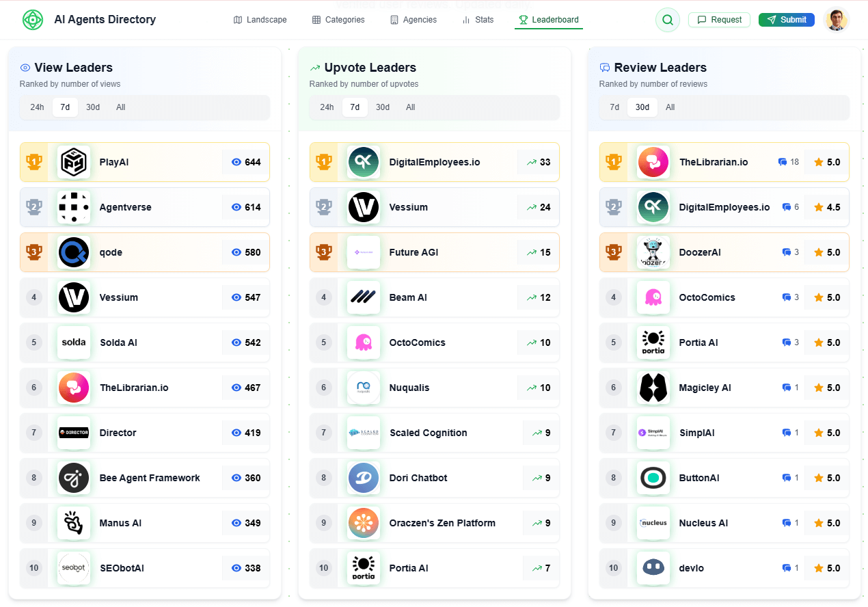Switch View Leaders to All time
The width and height of the screenshot is (868, 607).
(x=120, y=107)
